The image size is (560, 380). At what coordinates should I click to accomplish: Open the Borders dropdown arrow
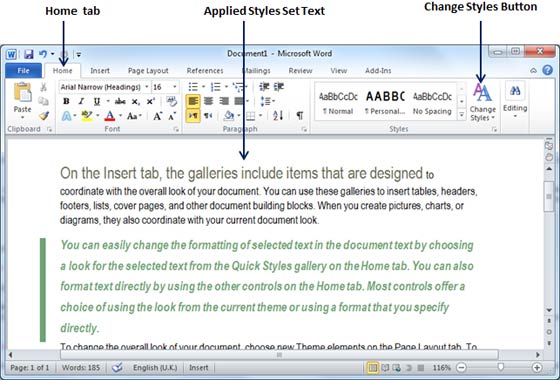click(x=261, y=116)
